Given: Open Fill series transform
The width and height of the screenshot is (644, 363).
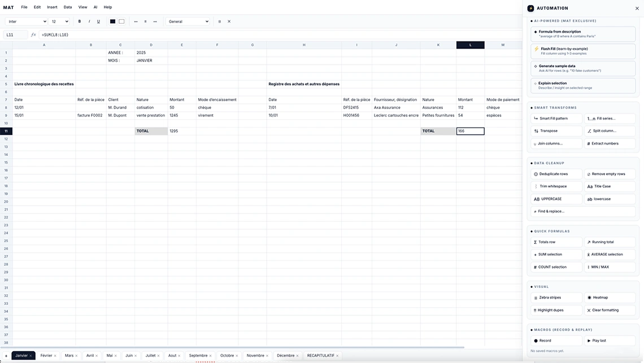Looking at the screenshot, I should pyautogui.click(x=610, y=118).
